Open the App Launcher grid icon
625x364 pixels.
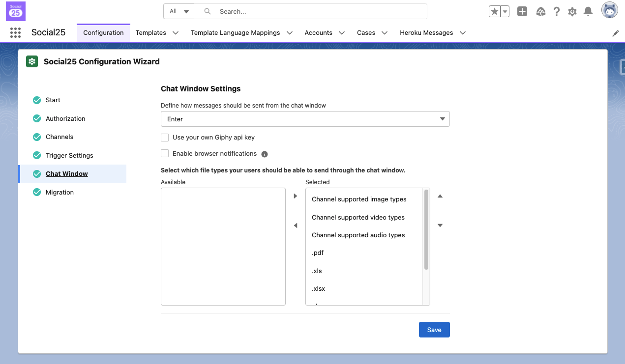pos(15,33)
